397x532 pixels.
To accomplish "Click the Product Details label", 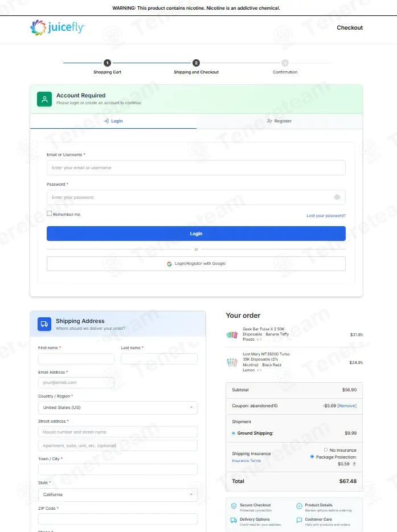I will (x=318, y=505).
